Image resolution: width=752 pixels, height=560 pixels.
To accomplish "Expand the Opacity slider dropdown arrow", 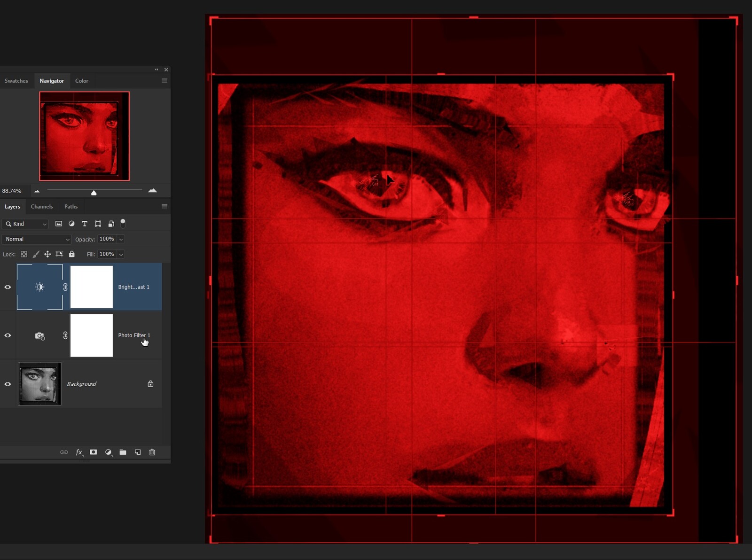I will click(121, 240).
